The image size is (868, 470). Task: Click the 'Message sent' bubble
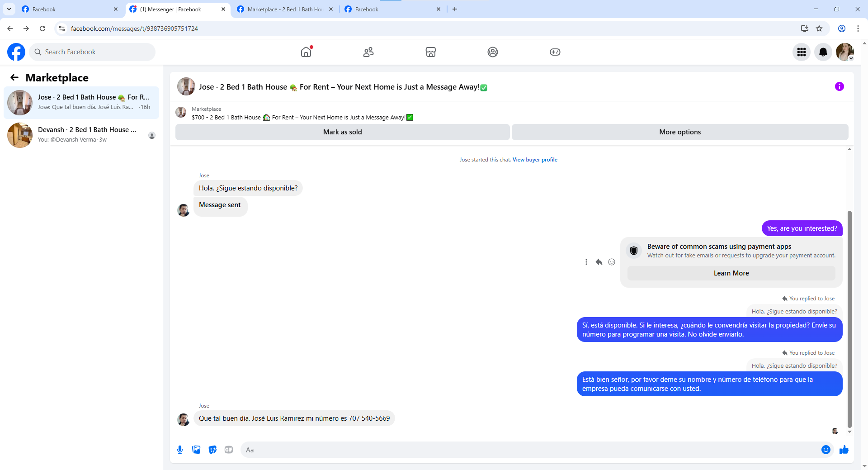click(220, 206)
